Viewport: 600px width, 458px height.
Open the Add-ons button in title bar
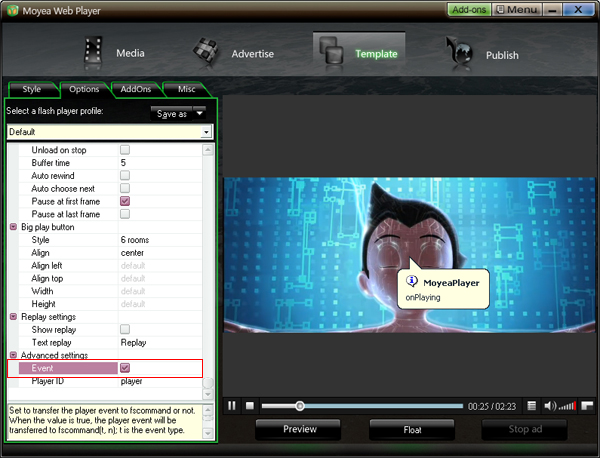pos(469,10)
